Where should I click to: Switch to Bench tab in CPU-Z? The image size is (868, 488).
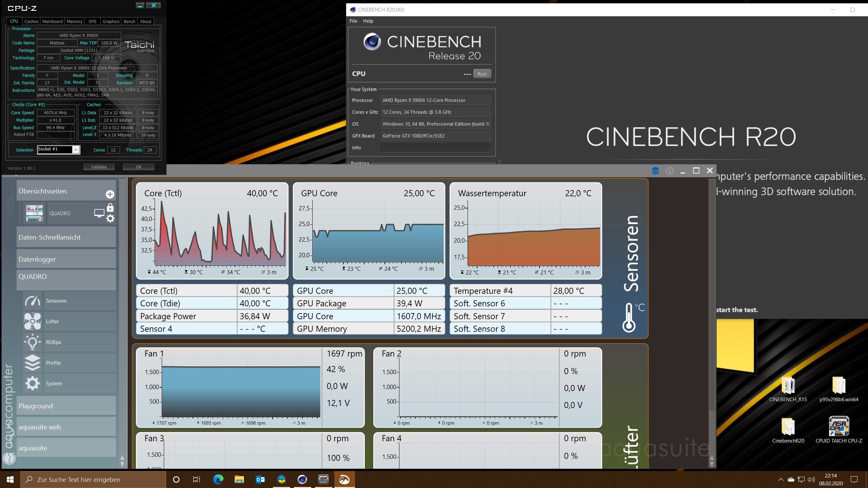tap(129, 21)
